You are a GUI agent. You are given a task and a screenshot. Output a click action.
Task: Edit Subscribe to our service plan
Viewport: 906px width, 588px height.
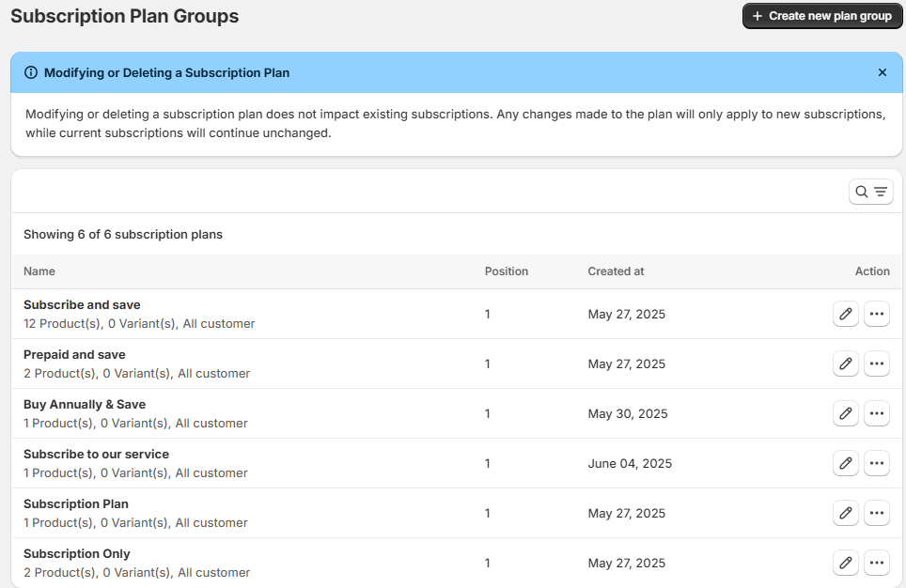(846, 463)
